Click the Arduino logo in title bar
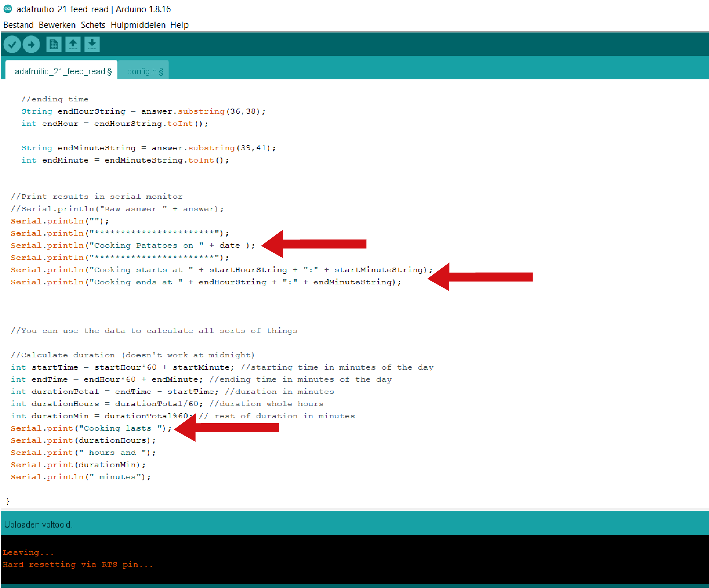 coord(8,9)
